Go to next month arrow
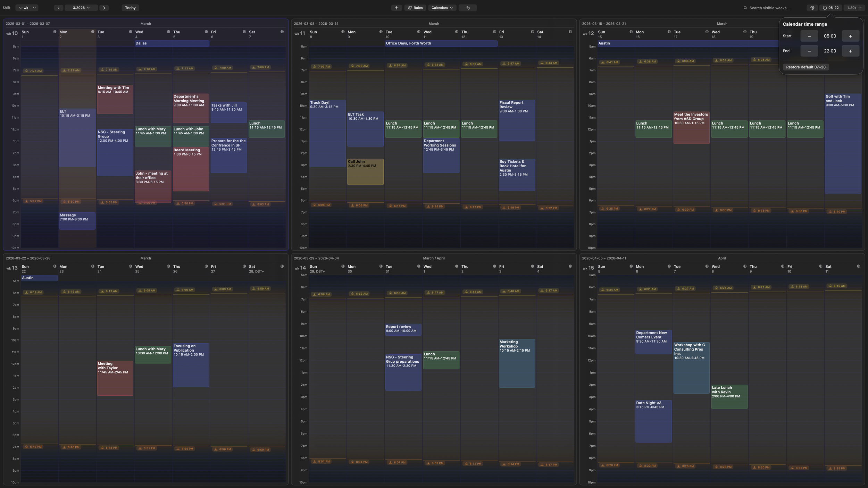Screen dimensions: 868x488 [104, 8]
